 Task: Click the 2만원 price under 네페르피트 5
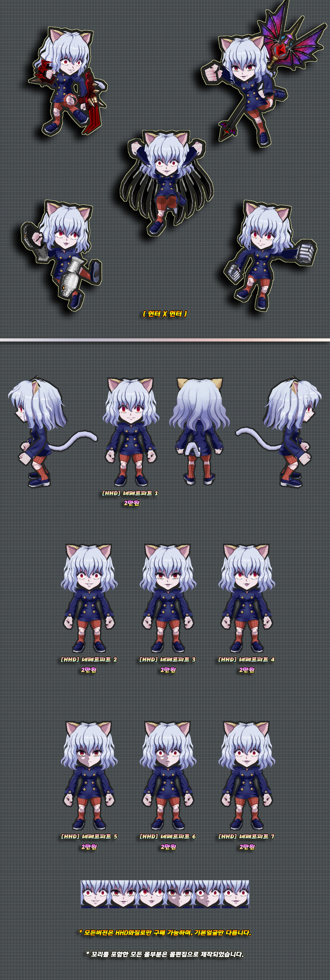click(89, 847)
